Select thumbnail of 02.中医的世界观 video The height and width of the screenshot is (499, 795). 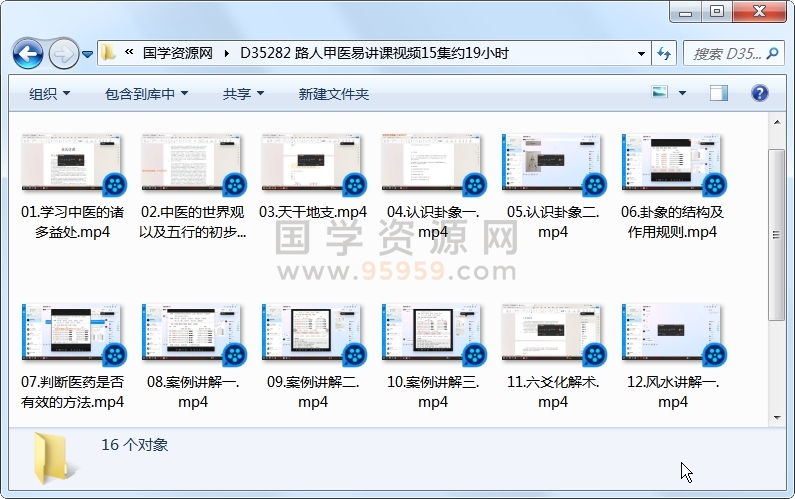192,162
